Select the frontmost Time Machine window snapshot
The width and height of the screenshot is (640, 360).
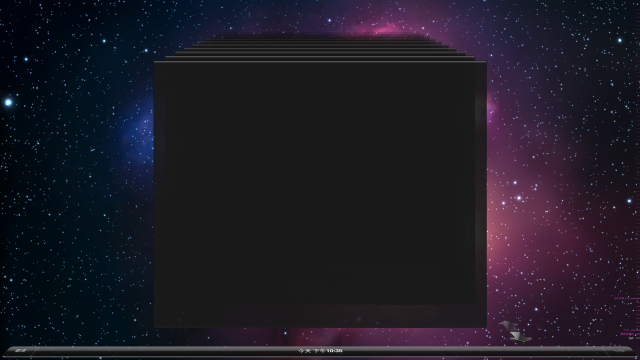pyautogui.click(x=320, y=194)
